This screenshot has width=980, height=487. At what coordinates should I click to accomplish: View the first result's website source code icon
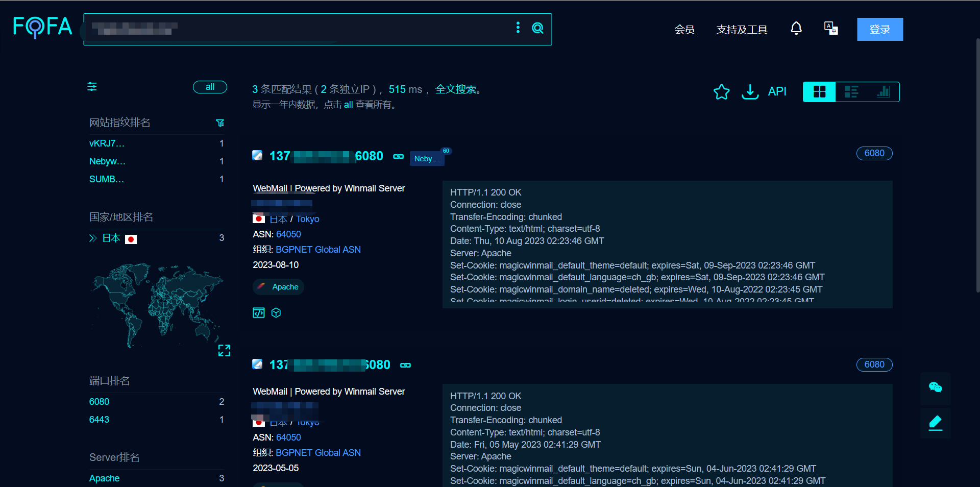pos(259,313)
